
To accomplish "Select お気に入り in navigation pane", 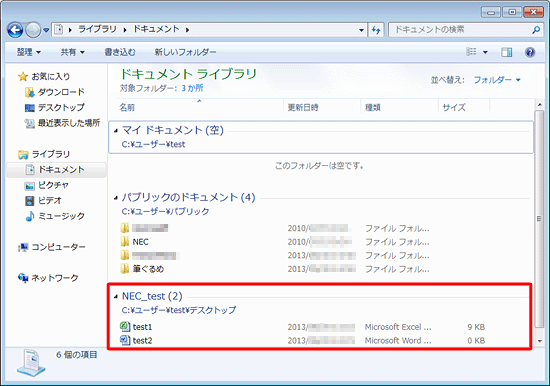I will click(x=51, y=76).
